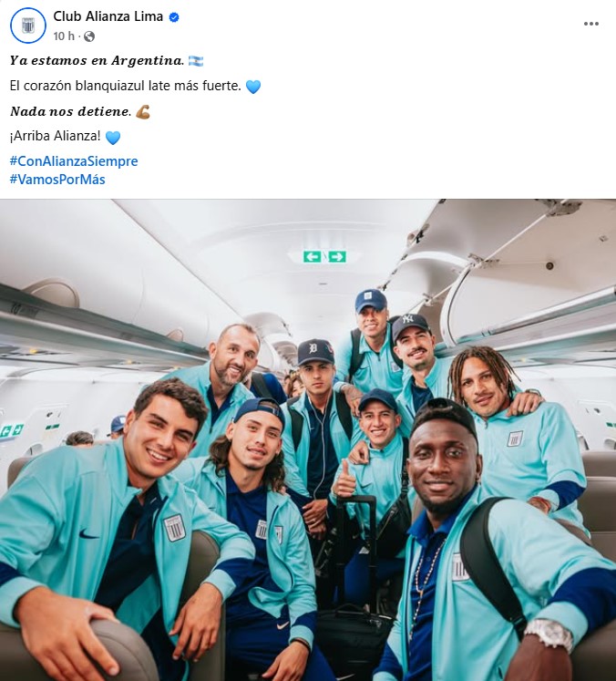
Task: Click the 10 h post timestamp
Action: [x=64, y=36]
